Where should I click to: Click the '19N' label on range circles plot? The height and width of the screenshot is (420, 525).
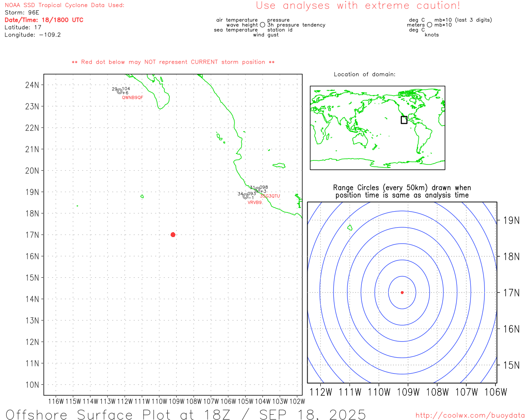click(511, 220)
